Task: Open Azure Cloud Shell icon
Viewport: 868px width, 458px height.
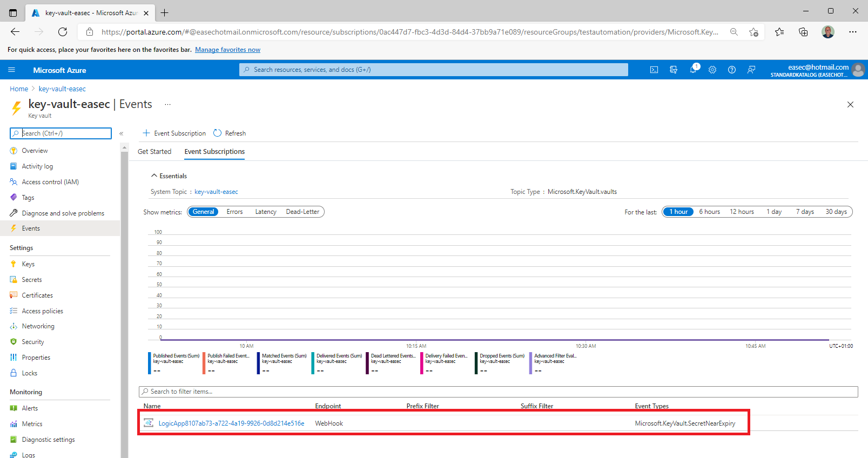Action: click(654, 70)
